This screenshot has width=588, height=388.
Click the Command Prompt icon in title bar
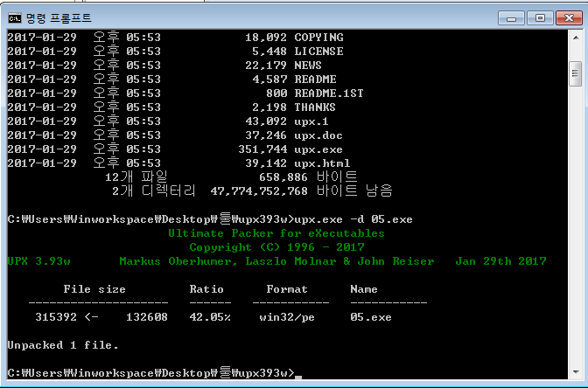[x=15, y=17]
